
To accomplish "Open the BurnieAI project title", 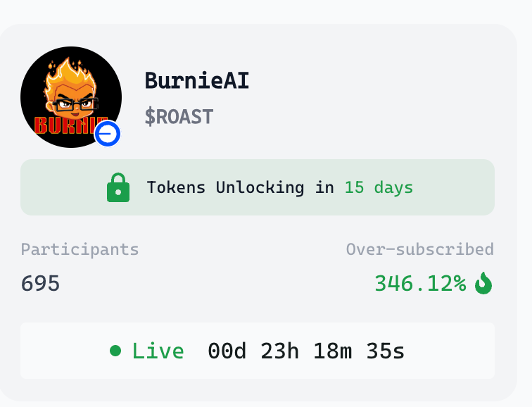I will [x=197, y=81].
